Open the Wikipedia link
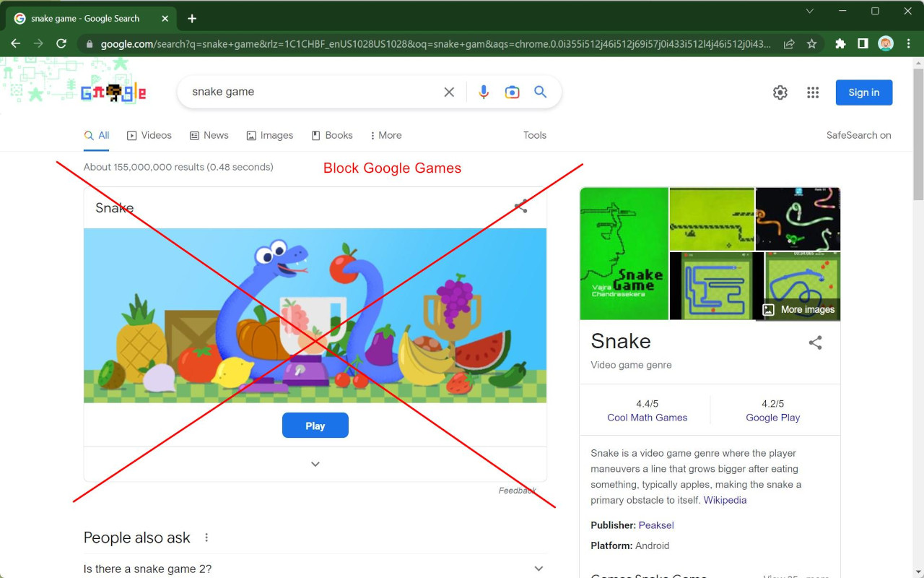The image size is (924, 578). tap(725, 500)
